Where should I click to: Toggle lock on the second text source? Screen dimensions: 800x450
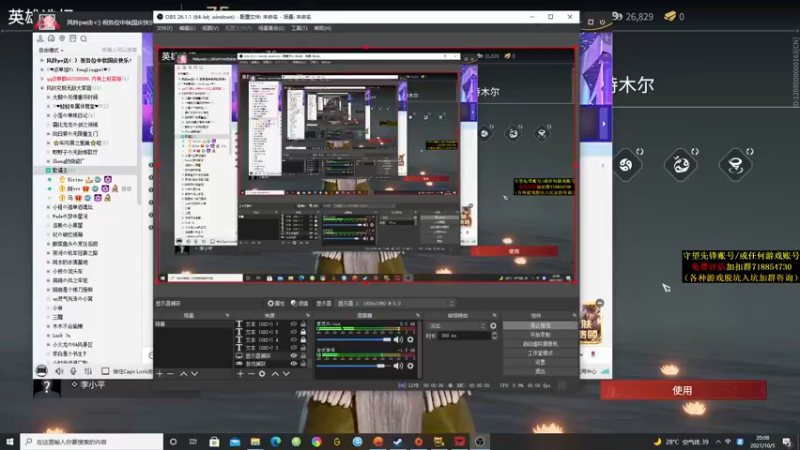tap(303, 332)
